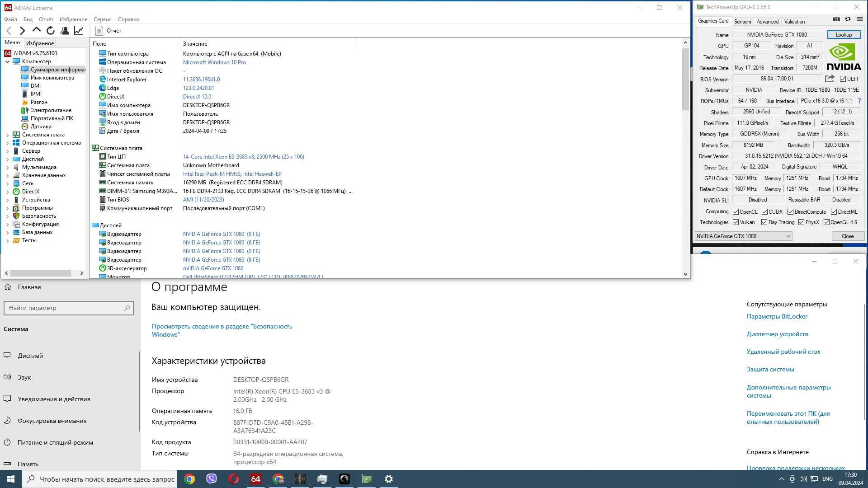This screenshot has height=488, width=868.
Task: Switch to AIDA64 taskbar icon
Action: tap(256, 479)
